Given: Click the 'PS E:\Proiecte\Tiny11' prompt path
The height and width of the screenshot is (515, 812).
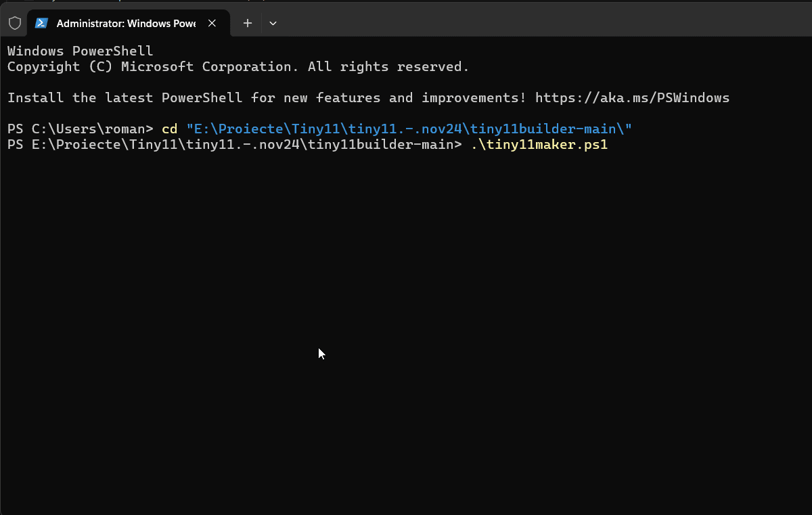Looking at the screenshot, I should pos(234,145).
